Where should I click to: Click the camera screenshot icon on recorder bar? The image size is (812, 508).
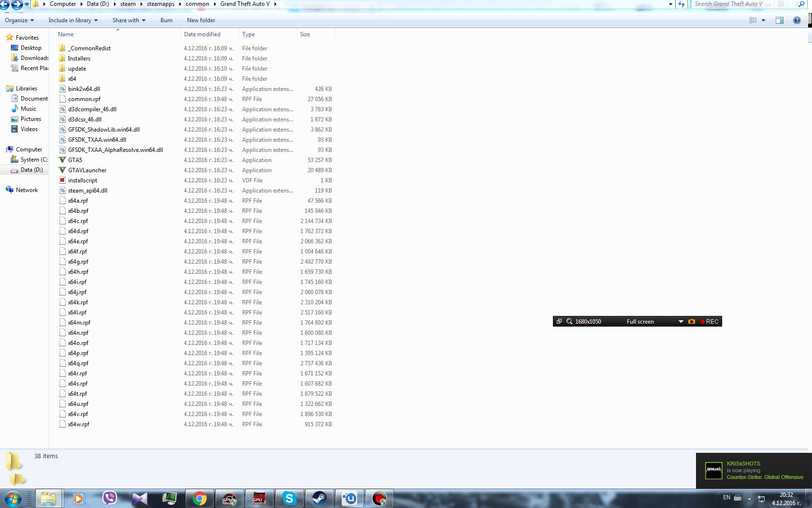tap(692, 322)
